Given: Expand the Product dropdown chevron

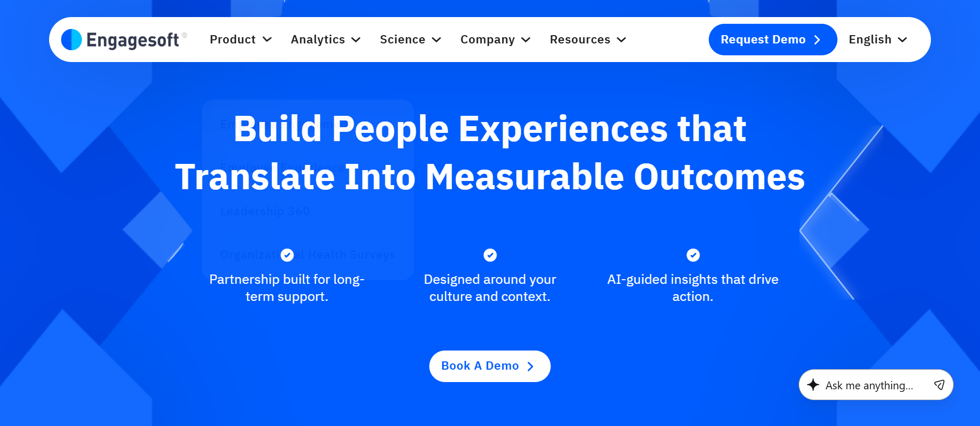Looking at the screenshot, I should (267, 39).
